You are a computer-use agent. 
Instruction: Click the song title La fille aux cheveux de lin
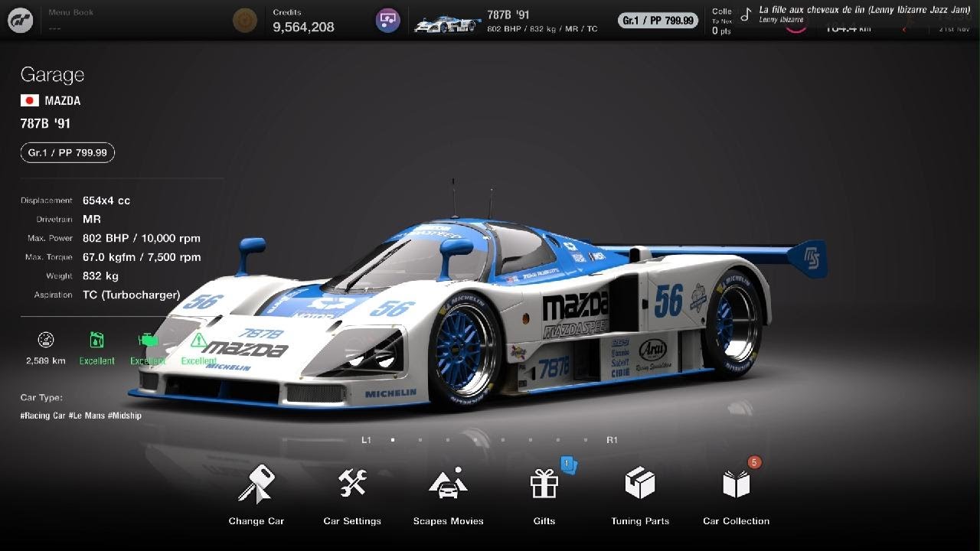tap(864, 10)
